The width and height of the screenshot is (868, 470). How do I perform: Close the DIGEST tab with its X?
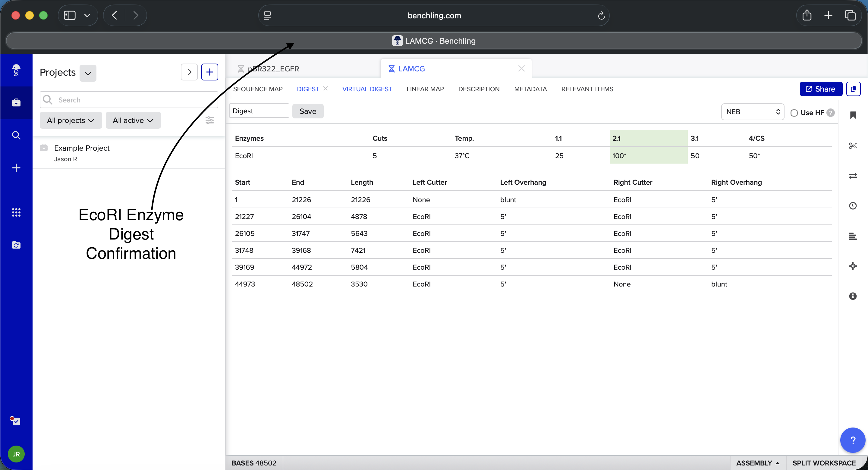(x=325, y=88)
